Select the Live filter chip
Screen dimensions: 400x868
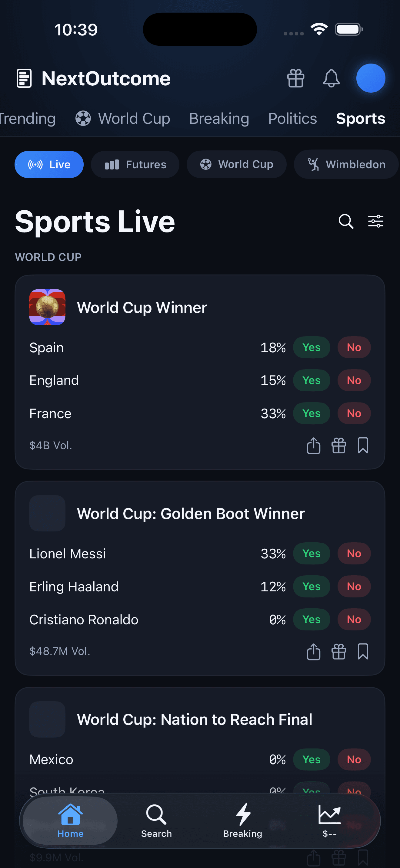coord(49,164)
